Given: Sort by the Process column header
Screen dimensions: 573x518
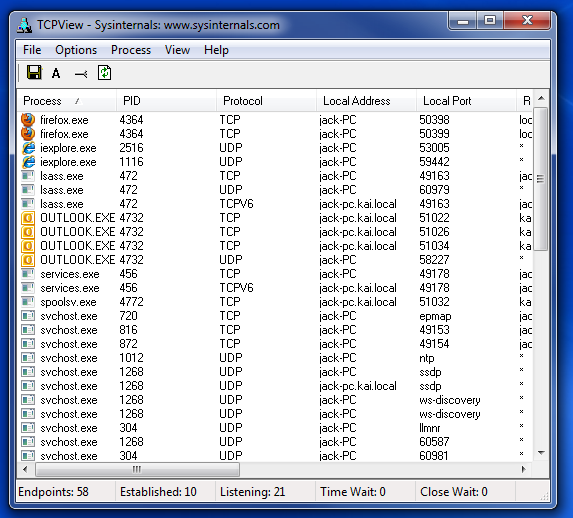Looking at the screenshot, I should [67, 101].
